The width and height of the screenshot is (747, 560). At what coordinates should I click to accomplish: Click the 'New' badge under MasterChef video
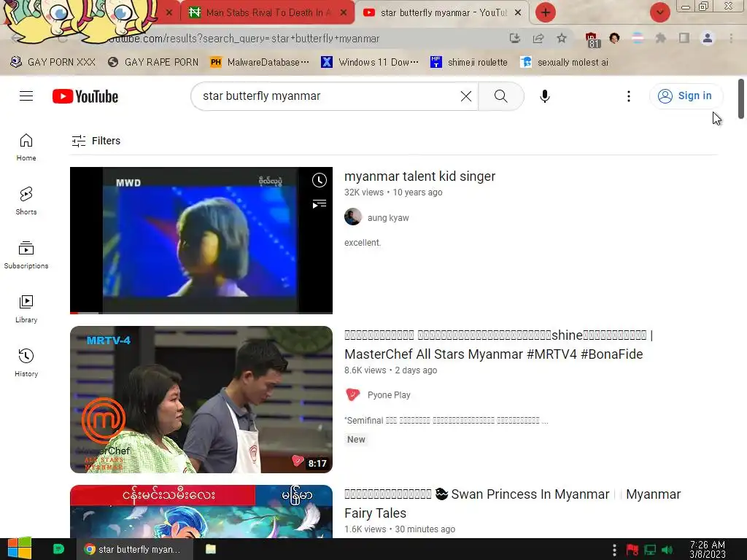point(356,440)
